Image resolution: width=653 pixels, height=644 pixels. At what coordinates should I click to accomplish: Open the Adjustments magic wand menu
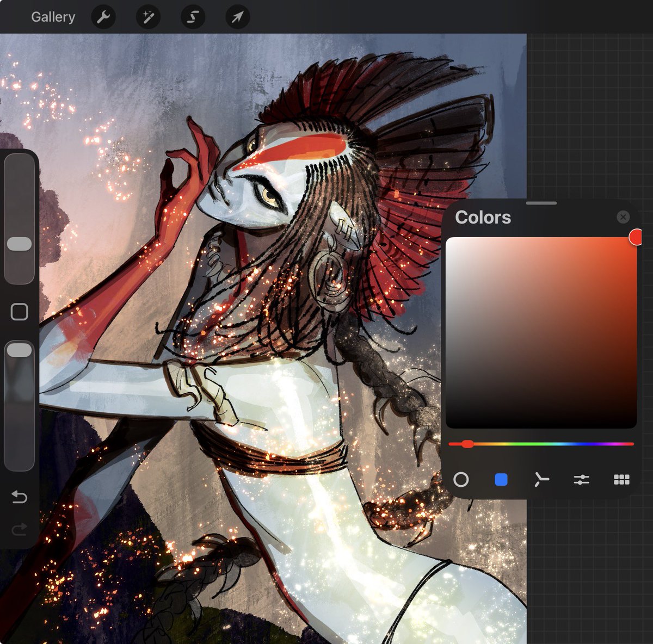[x=148, y=17]
